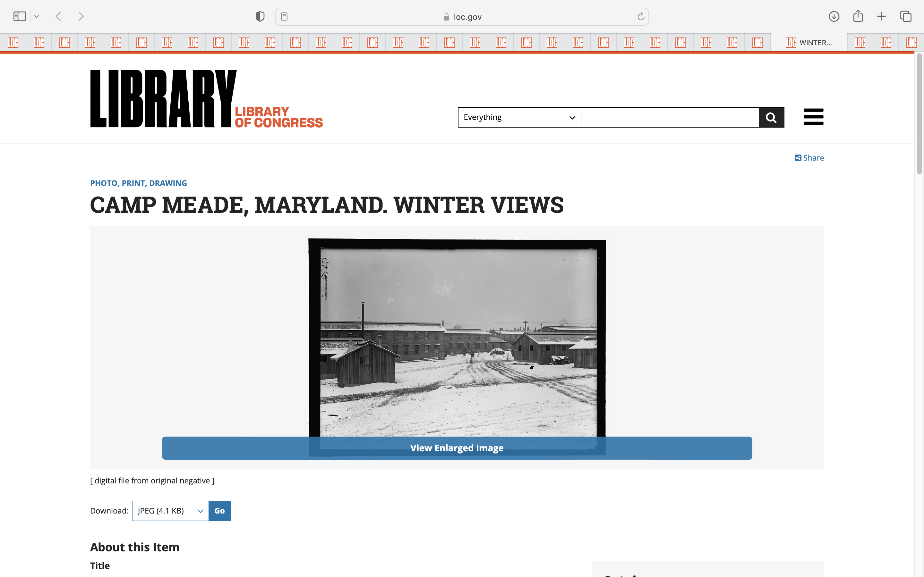Screen dimensions: 924x577
Task: Open the JPEG download format dropdown
Action: tap(170, 511)
